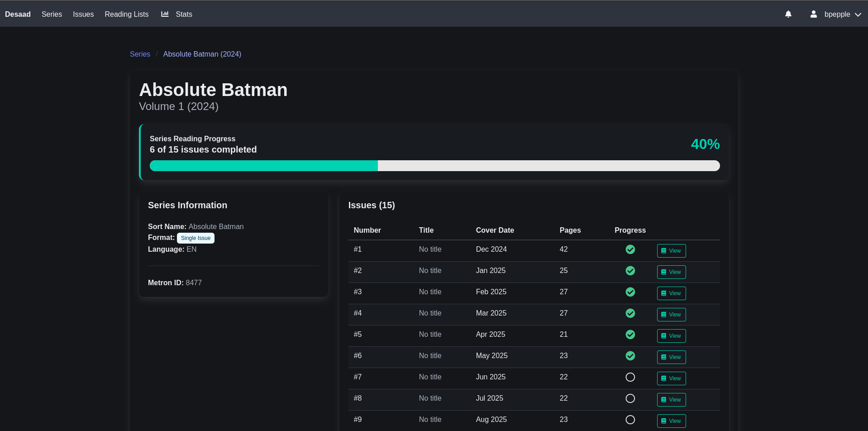This screenshot has height=431, width=868.
Task: Click the user profile icon in navbar
Action: click(813, 14)
